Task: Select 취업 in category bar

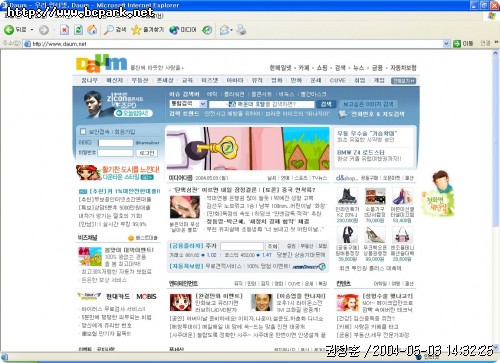Action: tap(360, 80)
